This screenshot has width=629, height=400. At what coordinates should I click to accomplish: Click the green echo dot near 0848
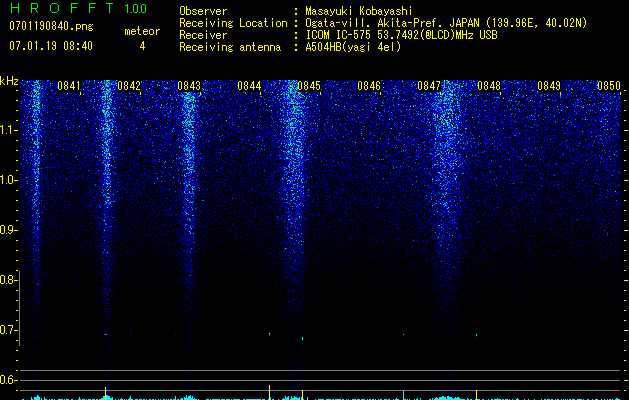coord(477,335)
